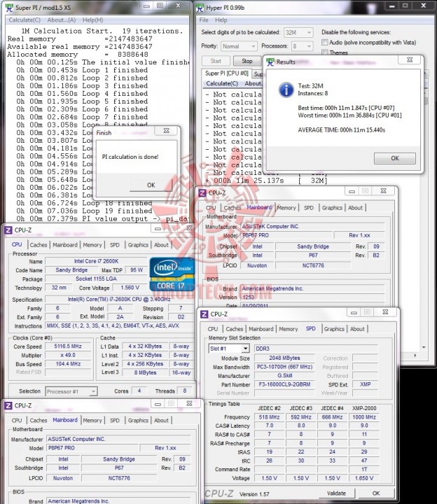Open Calculate(C) menu in Super PI
This screenshot has height=504, width=437.
tap(25, 20)
